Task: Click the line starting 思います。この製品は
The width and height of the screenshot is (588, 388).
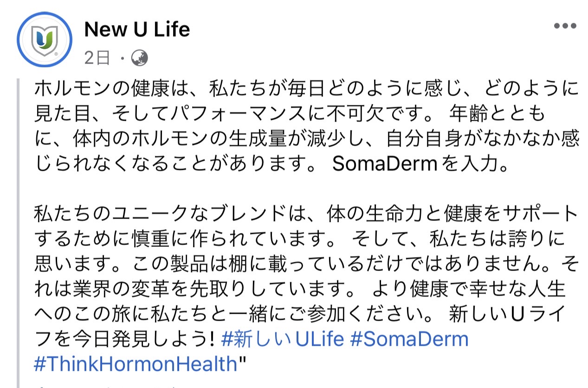Action: 306,264
